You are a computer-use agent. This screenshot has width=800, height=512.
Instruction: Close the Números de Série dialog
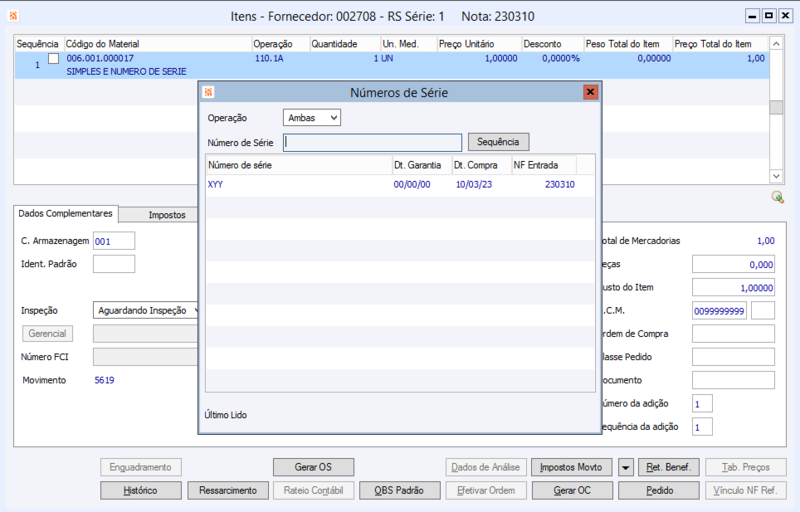pos(590,92)
